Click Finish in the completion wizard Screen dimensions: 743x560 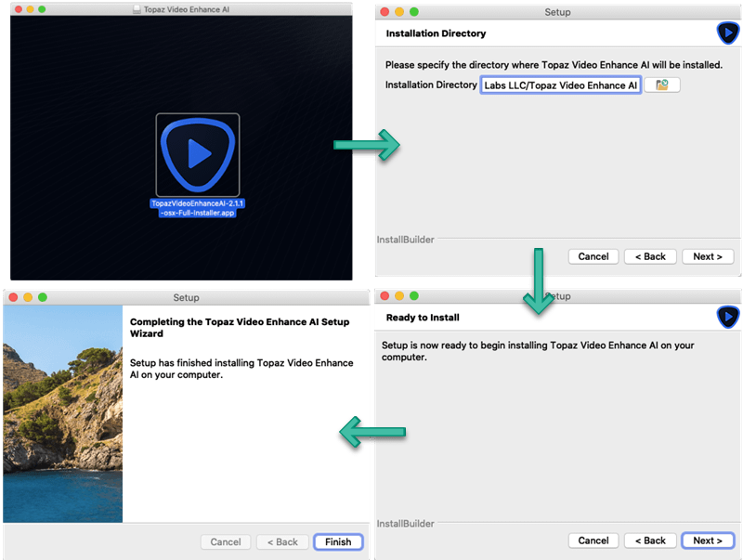[338, 541]
